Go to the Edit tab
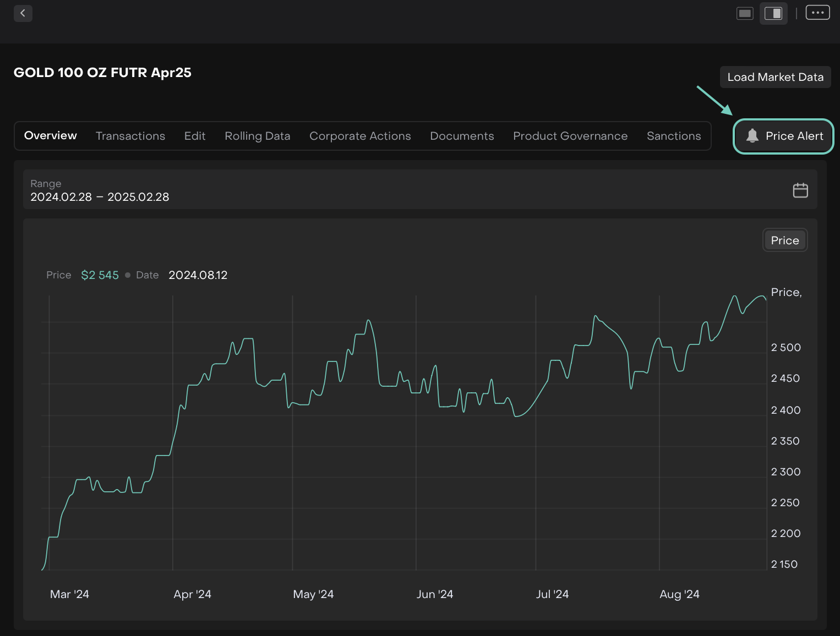Viewport: 840px width, 636px height. pyautogui.click(x=195, y=136)
